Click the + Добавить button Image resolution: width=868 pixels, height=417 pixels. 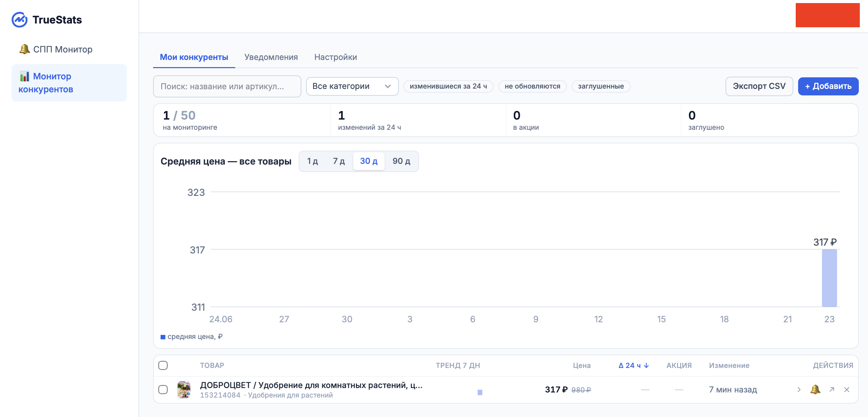pyautogui.click(x=828, y=86)
